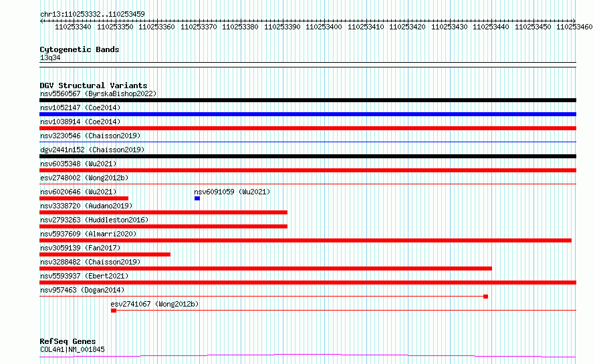Screen dimensions: 595x364
Task: Click the nsv957463 (Dogan2014) label
Action: point(82,290)
